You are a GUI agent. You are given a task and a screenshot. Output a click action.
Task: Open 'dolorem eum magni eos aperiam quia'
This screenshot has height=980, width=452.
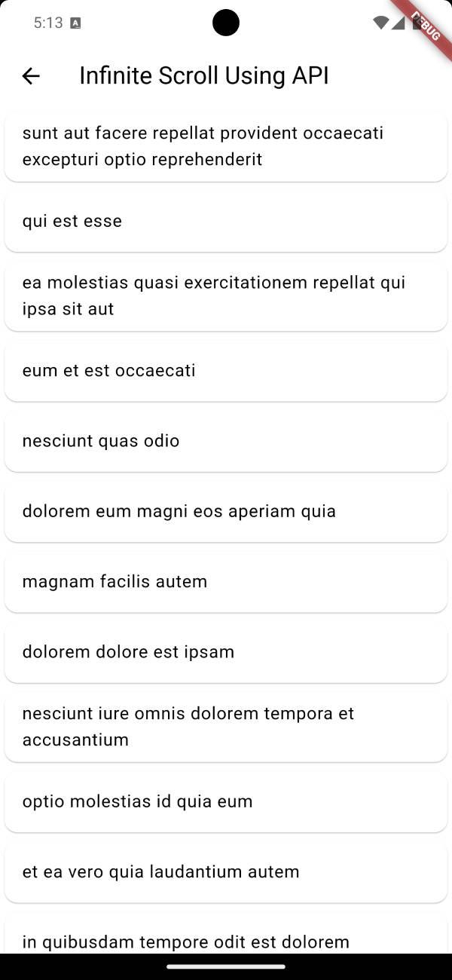point(226,510)
